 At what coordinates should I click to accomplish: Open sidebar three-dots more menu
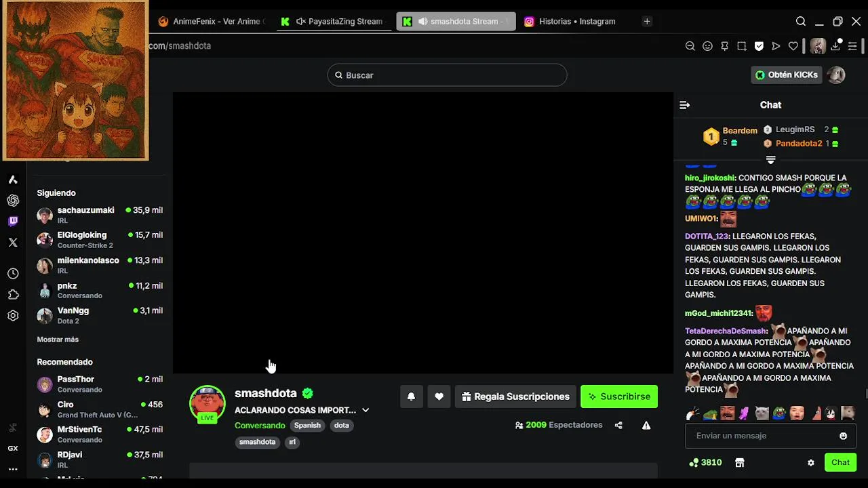coord(13,468)
